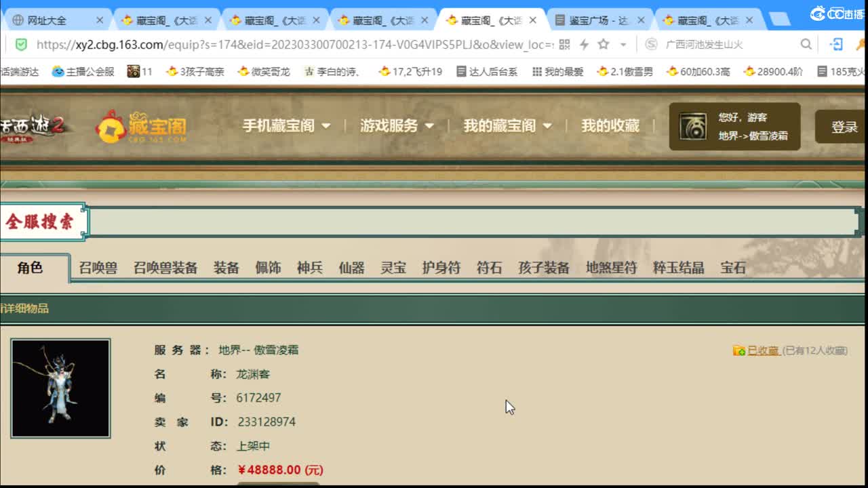Open the 28900.4阶 bookmark
The height and width of the screenshot is (488, 868).
click(774, 71)
